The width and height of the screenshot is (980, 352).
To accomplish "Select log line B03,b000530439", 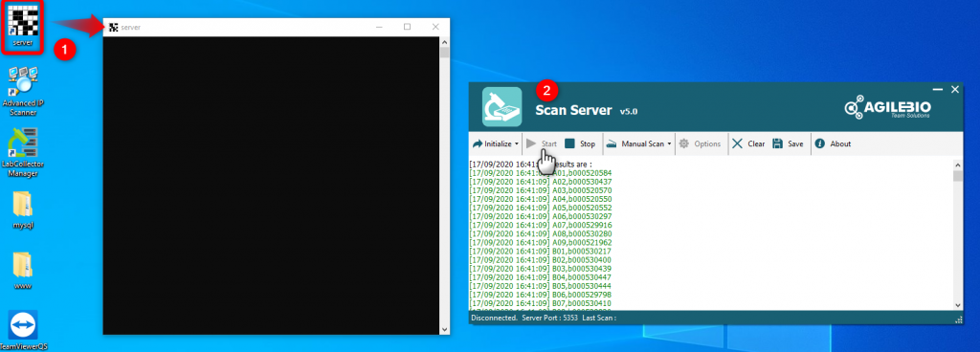I will (x=540, y=269).
